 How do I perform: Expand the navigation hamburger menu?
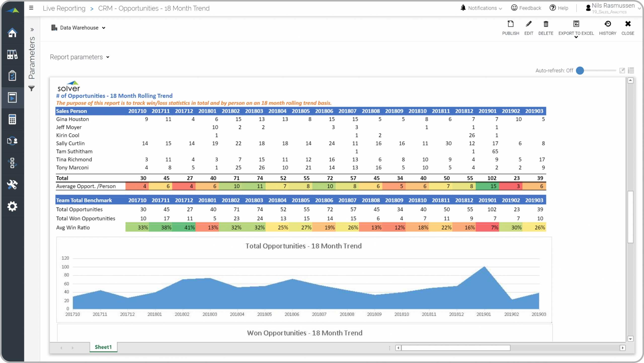pos(31,8)
